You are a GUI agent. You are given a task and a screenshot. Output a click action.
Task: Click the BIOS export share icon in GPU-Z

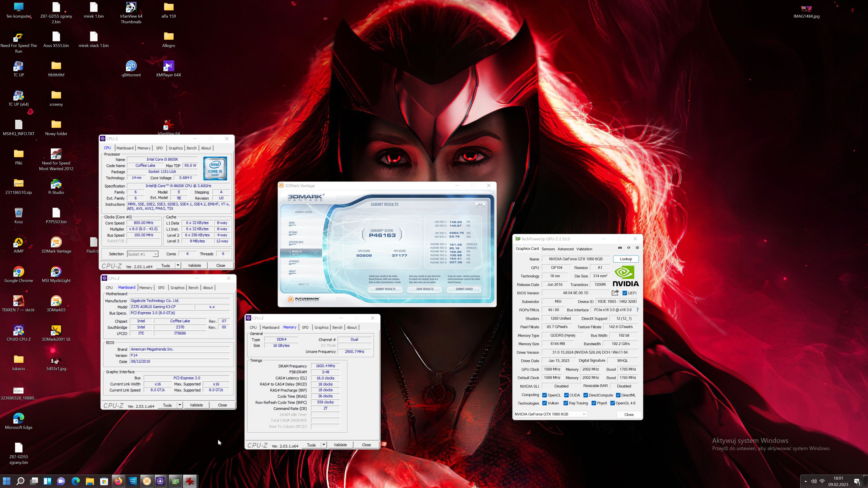pos(615,293)
